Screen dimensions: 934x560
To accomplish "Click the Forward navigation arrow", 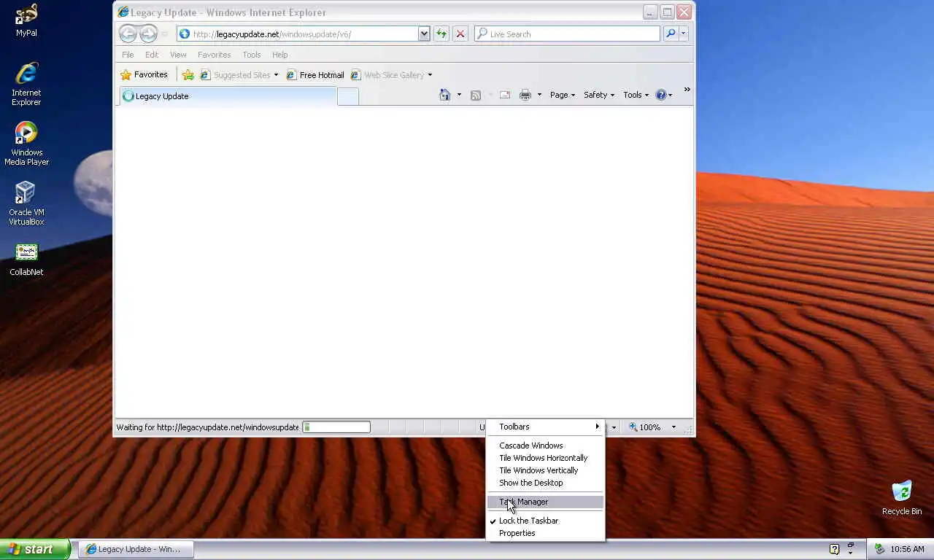I will tap(148, 34).
